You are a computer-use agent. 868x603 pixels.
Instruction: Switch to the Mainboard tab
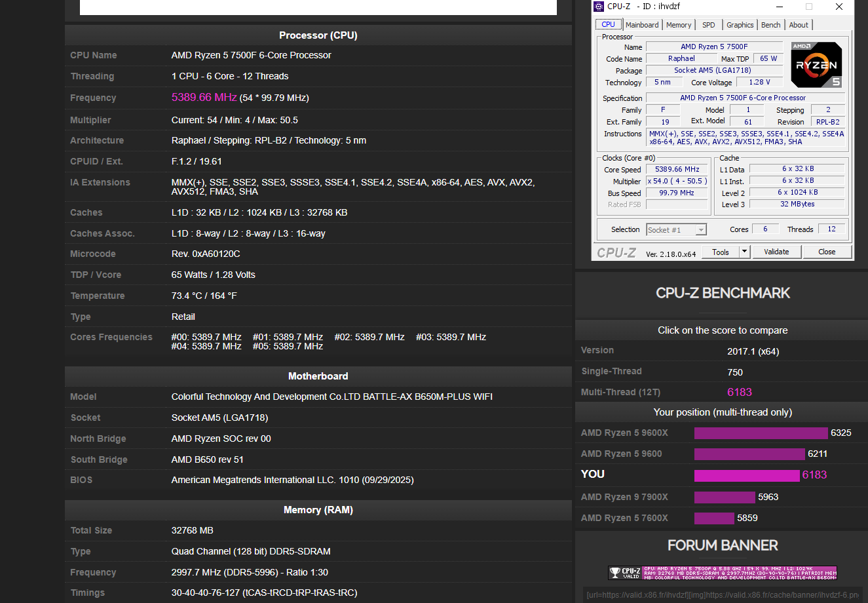[642, 25]
